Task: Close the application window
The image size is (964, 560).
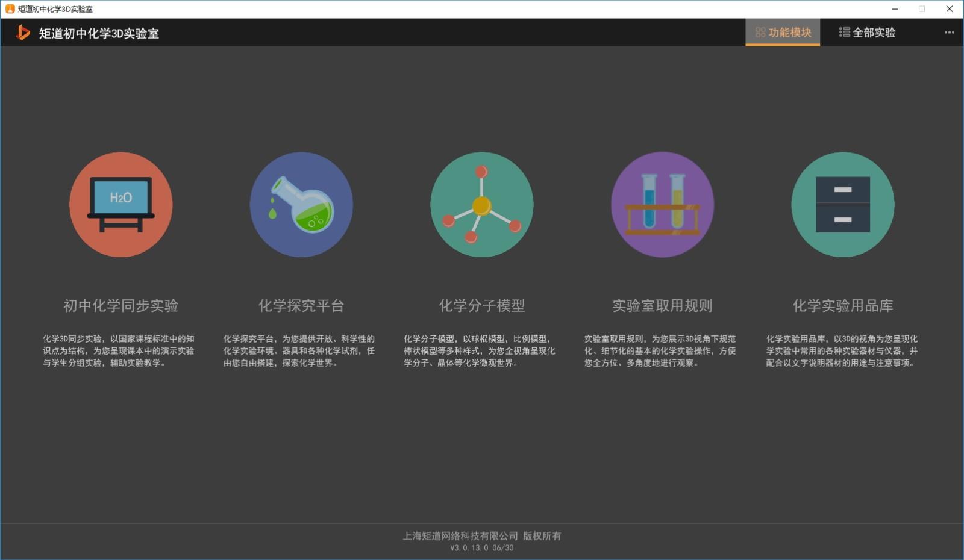Action: click(x=950, y=9)
